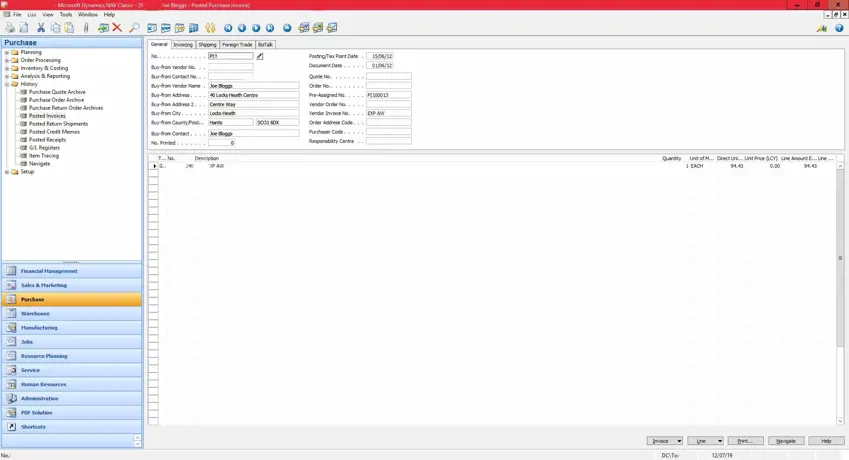Expand the Analysis & Reporting folder

(x=7, y=76)
